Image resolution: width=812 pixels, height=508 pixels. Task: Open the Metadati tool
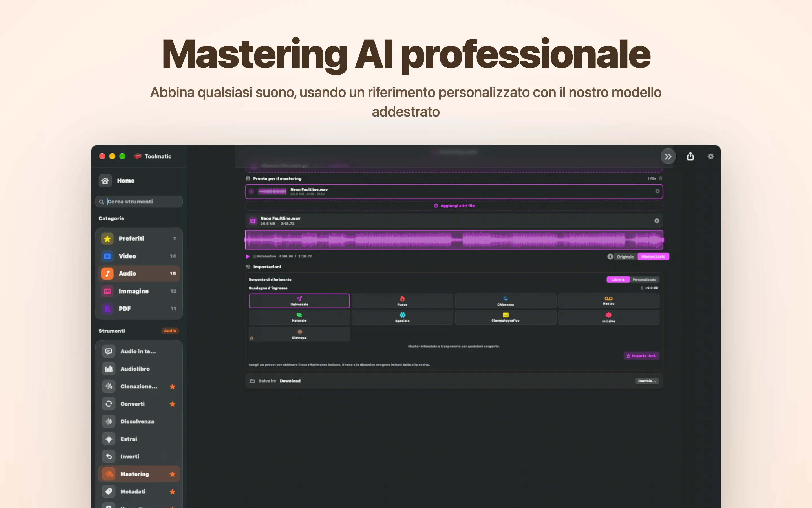click(139, 491)
